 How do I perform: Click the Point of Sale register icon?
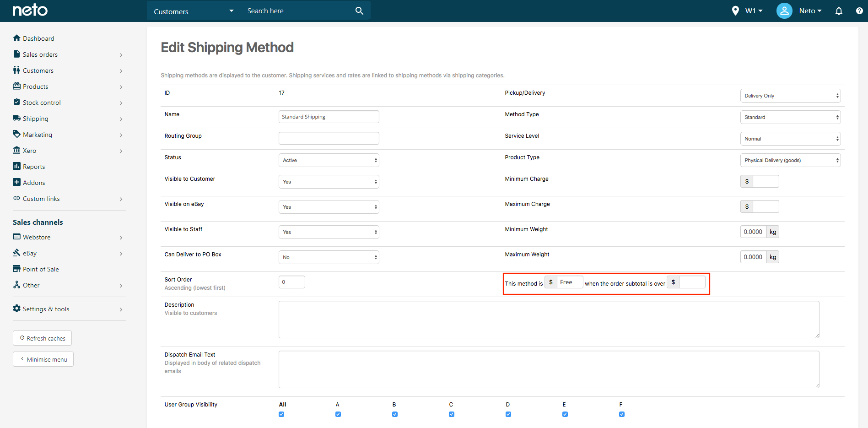(x=17, y=269)
